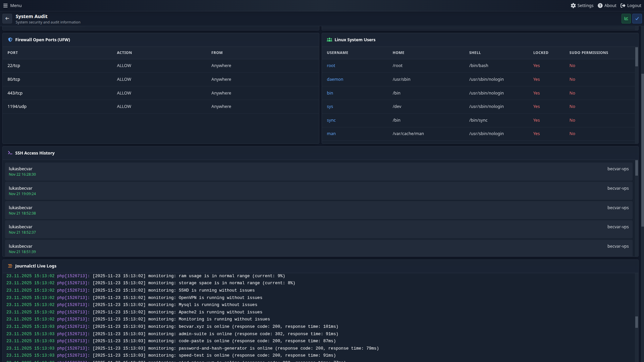Click the terminal icon beside SSH Access History
The height and width of the screenshot is (362, 644).
tap(9, 153)
